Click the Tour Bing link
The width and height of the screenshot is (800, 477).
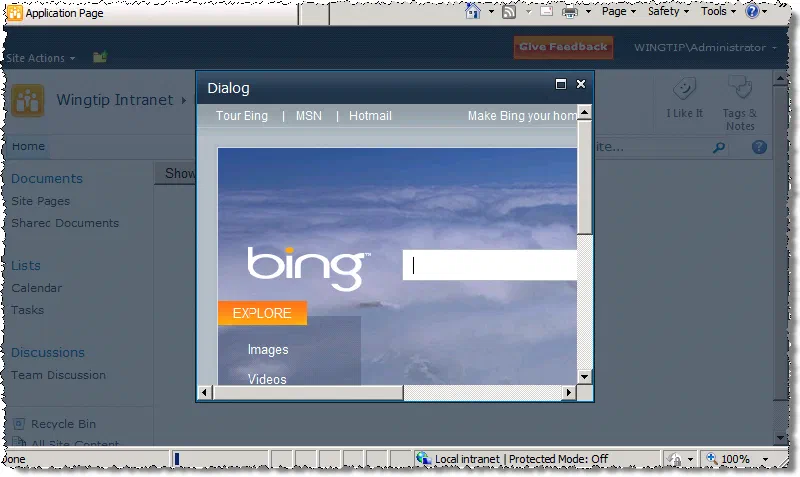pyautogui.click(x=242, y=116)
